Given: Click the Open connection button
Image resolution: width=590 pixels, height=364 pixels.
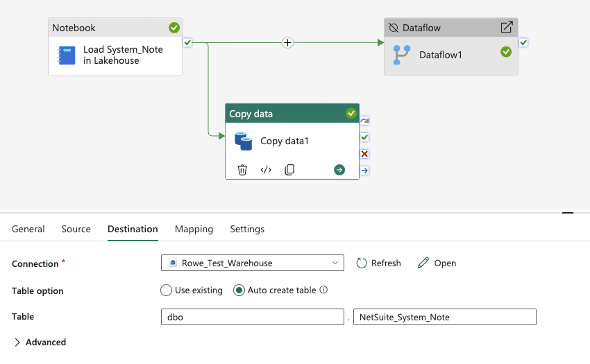Looking at the screenshot, I should pos(437,263).
